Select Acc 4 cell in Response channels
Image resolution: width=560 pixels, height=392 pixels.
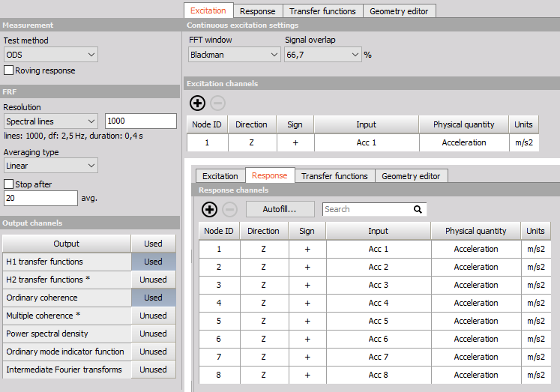coord(379,303)
